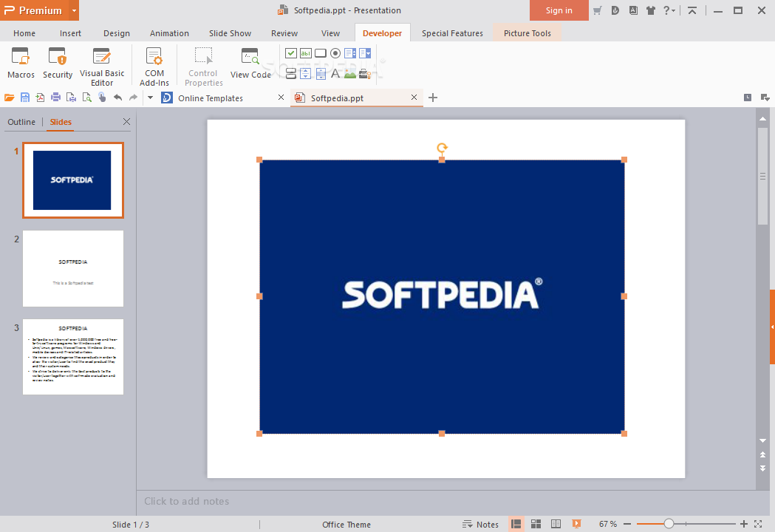Zoom out with minus button

pyautogui.click(x=627, y=524)
